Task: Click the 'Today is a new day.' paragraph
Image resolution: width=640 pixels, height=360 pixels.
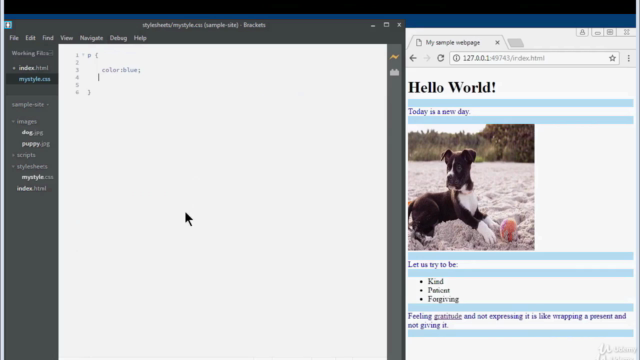Action: (439, 111)
